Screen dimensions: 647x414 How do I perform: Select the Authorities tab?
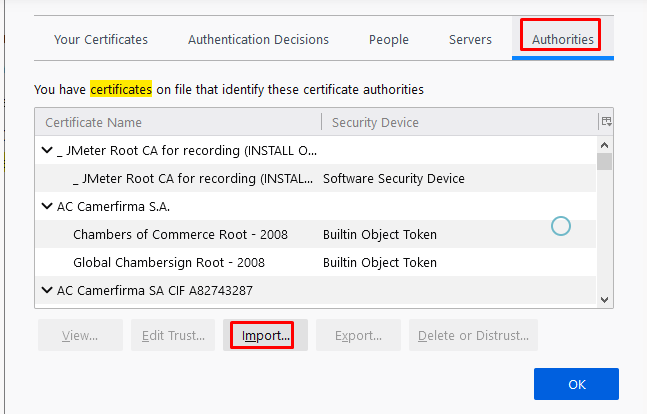pos(563,40)
